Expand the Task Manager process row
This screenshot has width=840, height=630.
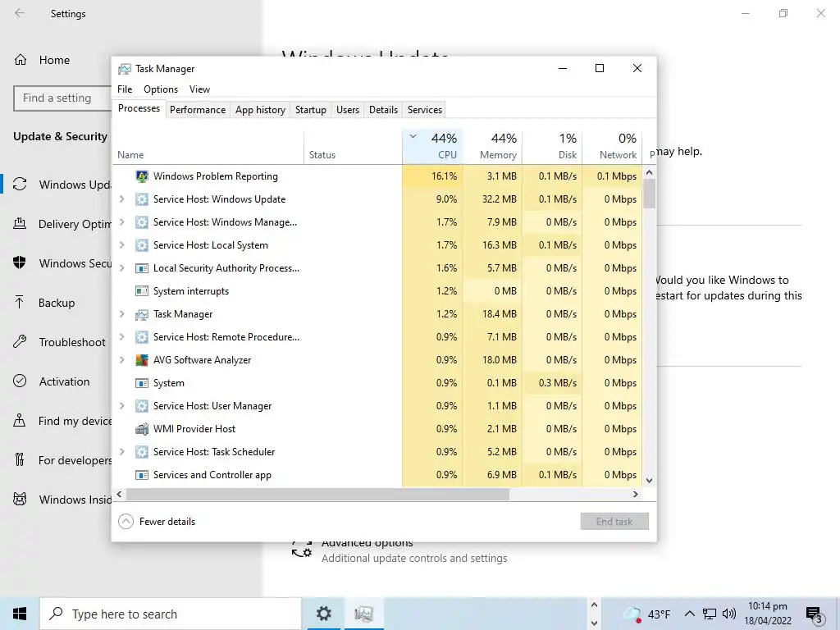point(122,314)
